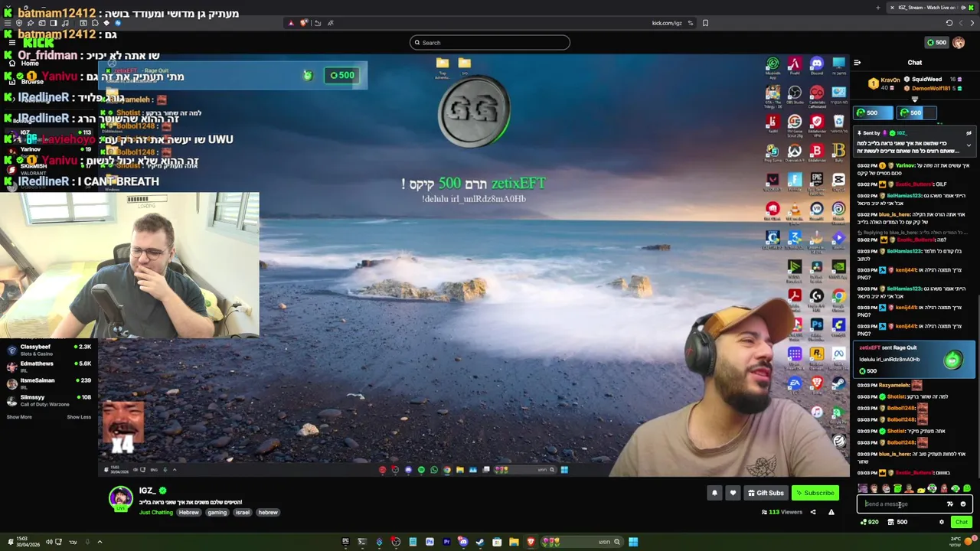Viewport: 980px width, 551px height.
Task: Open Adobe Acrobat shortcut on streamed desktop
Action: point(795,295)
